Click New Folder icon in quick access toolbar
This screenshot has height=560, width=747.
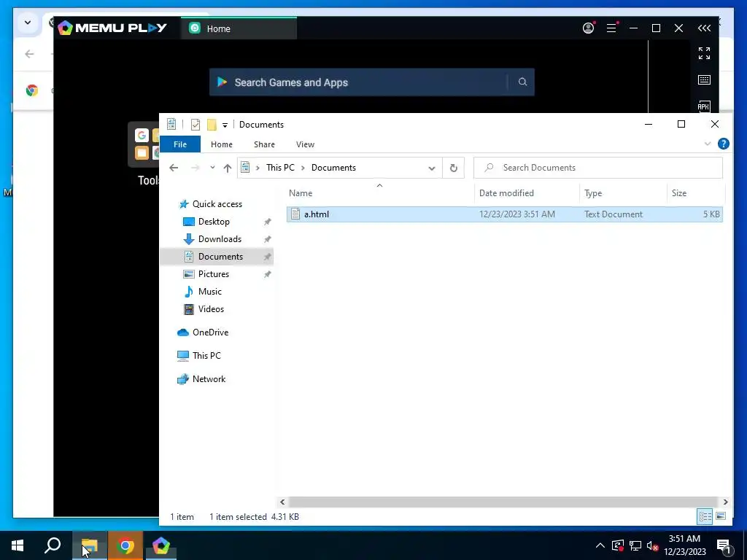pos(212,125)
